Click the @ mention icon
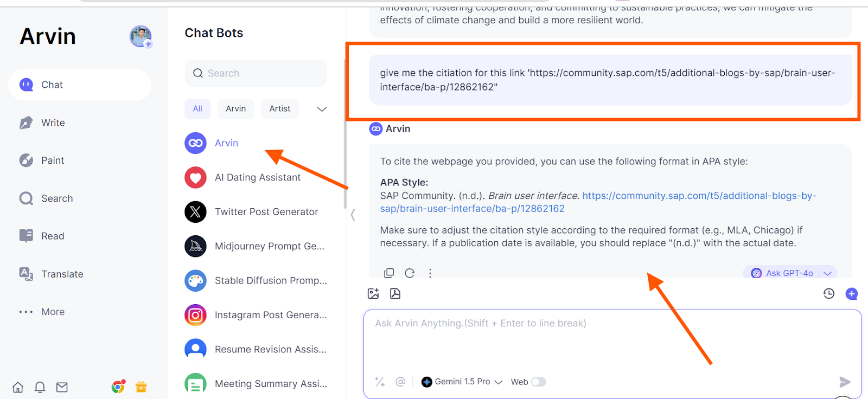Viewport: 868px width, 399px height. (400, 382)
